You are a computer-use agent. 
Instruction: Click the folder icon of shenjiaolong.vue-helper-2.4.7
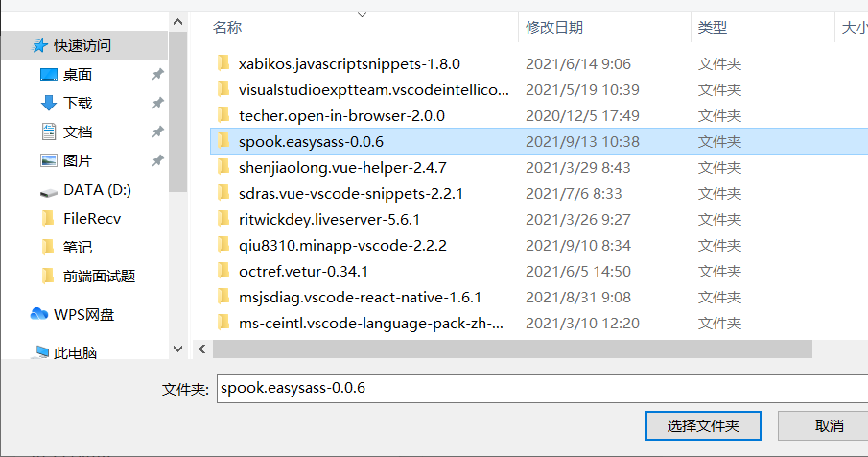coord(223,167)
